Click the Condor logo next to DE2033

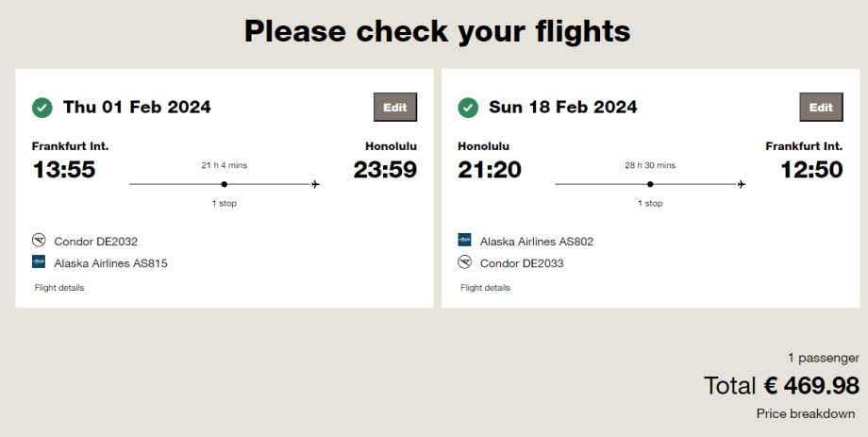coord(464,261)
